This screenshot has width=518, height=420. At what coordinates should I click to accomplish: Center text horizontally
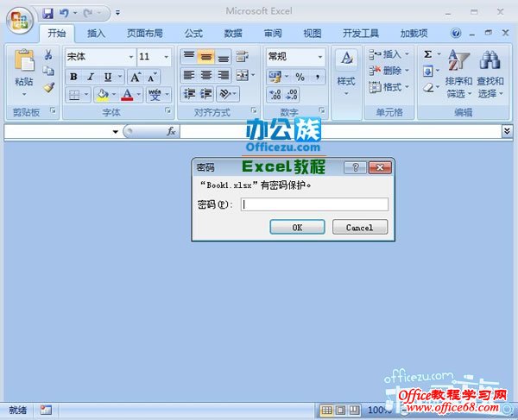tap(205, 76)
